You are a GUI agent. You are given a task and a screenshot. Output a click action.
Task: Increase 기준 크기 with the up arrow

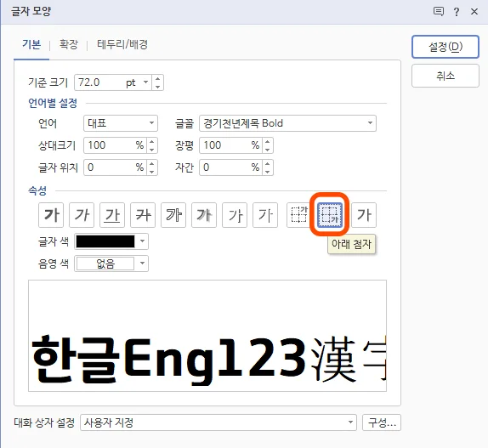pyautogui.click(x=158, y=79)
